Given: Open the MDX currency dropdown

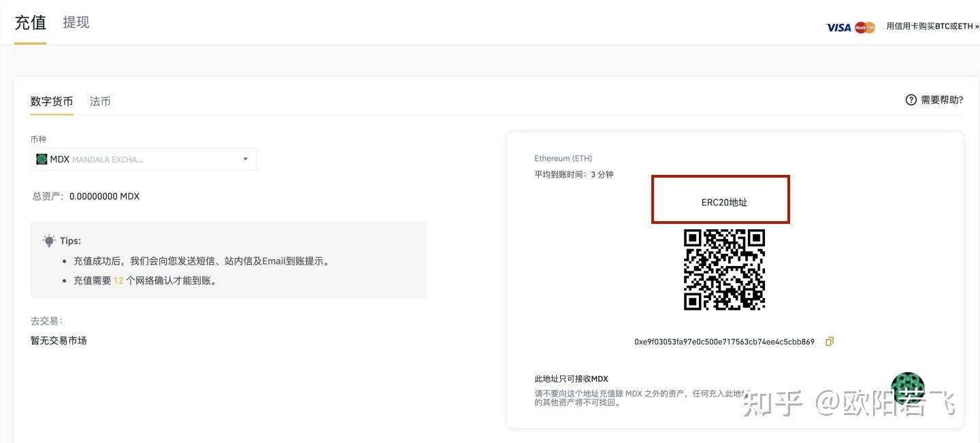Looking at the screenshot, I should coord(143,159).
